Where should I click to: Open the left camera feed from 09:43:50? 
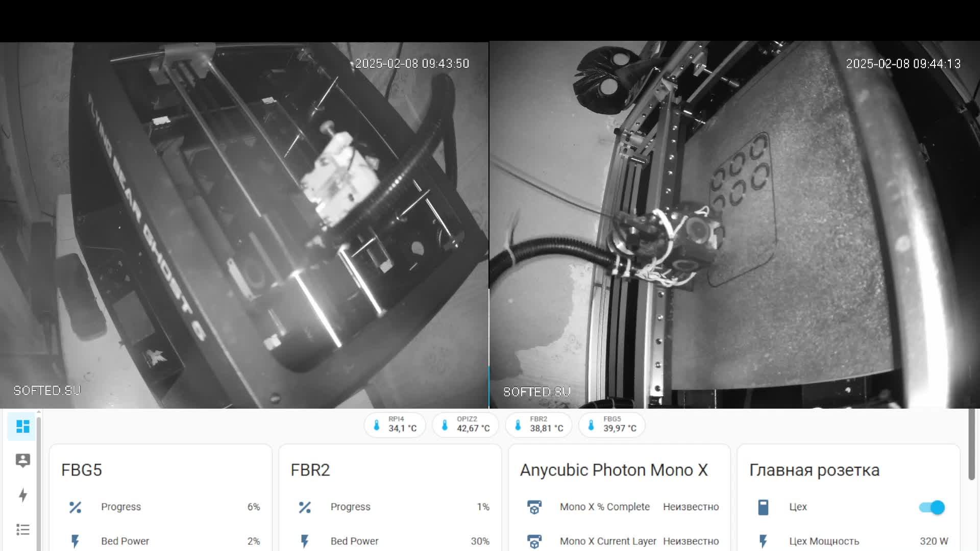244,225
